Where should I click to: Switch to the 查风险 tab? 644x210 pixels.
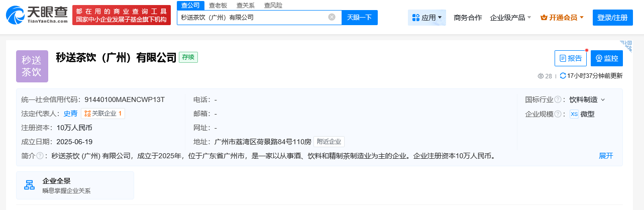pos(273,5)
